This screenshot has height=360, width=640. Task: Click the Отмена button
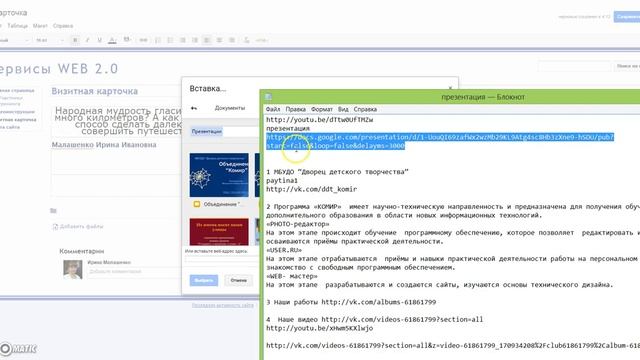point(238,280)
